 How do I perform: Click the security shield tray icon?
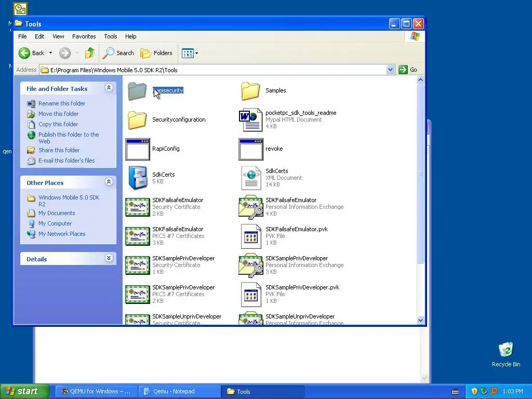pos(474,391)
